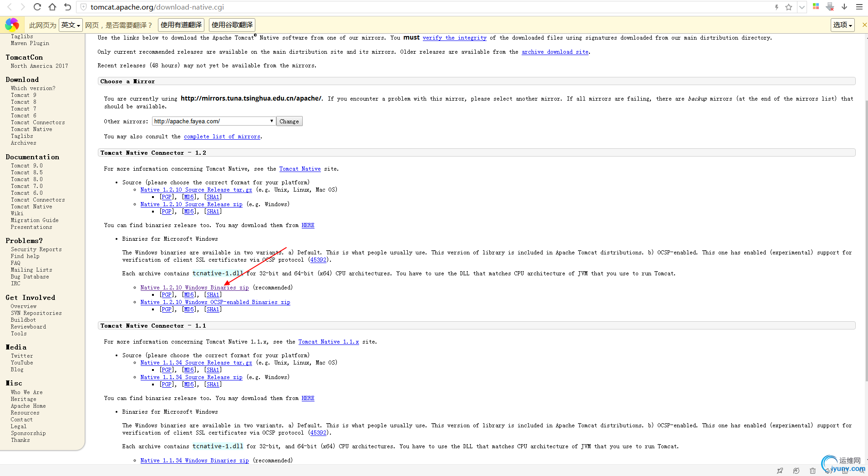Open Apache Home link under Misc
Screen dimensions: 868x476
tap(28, 406)
